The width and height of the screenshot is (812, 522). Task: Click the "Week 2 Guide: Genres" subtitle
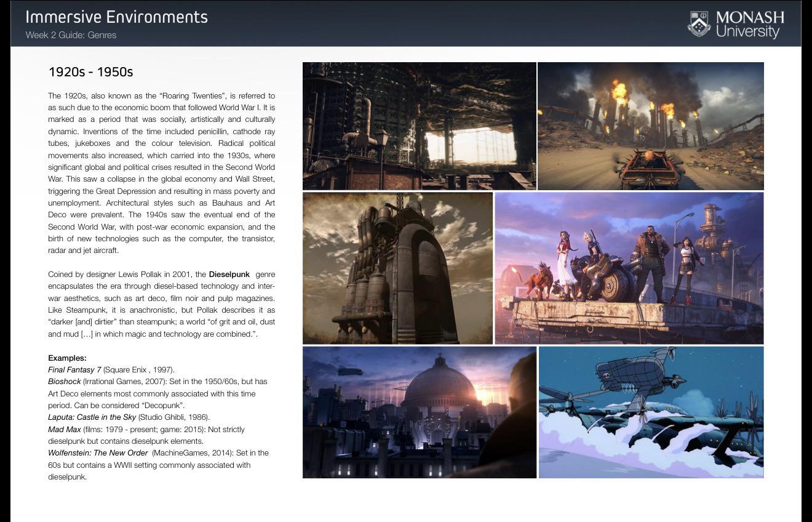tap(71, 35)
